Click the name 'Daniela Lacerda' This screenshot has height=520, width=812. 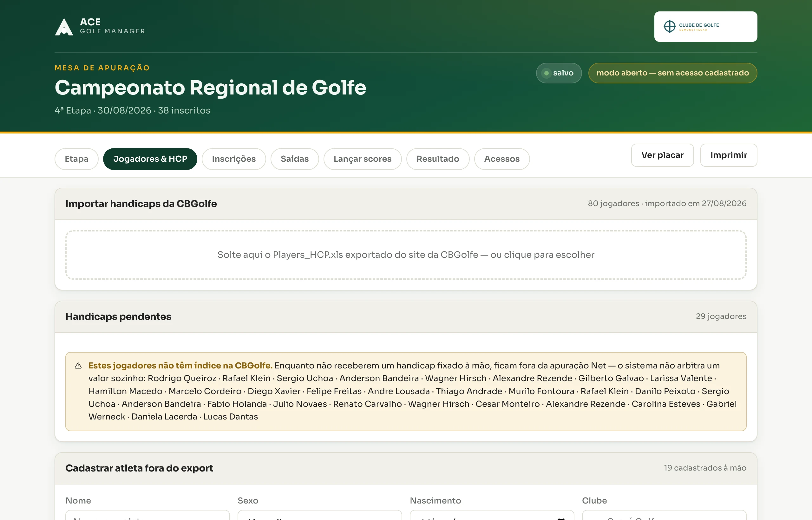(x=164, y=417)
